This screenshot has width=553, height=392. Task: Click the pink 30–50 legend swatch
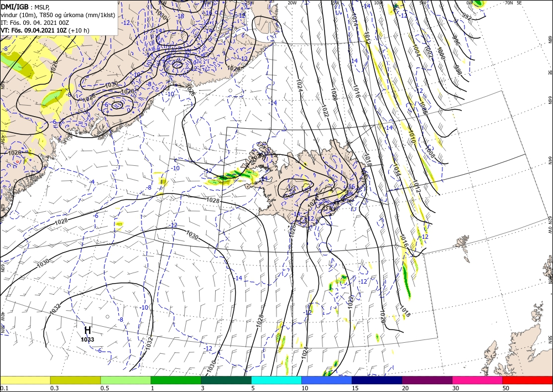(478, 380)
